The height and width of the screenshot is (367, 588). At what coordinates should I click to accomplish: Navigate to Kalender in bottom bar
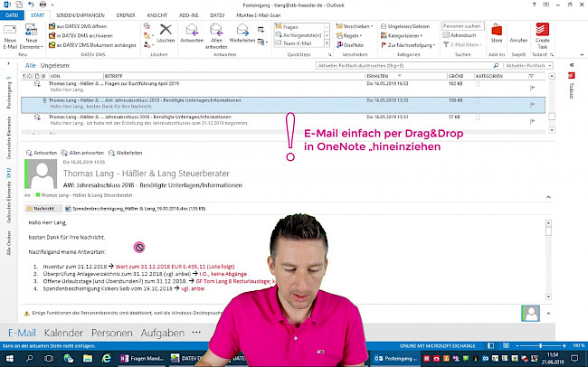tap(64, 334)
